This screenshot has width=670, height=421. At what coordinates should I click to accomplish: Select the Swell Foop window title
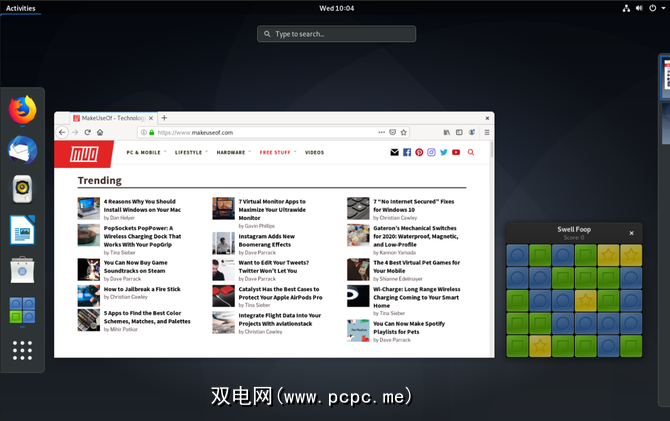(x=574, y=230)
